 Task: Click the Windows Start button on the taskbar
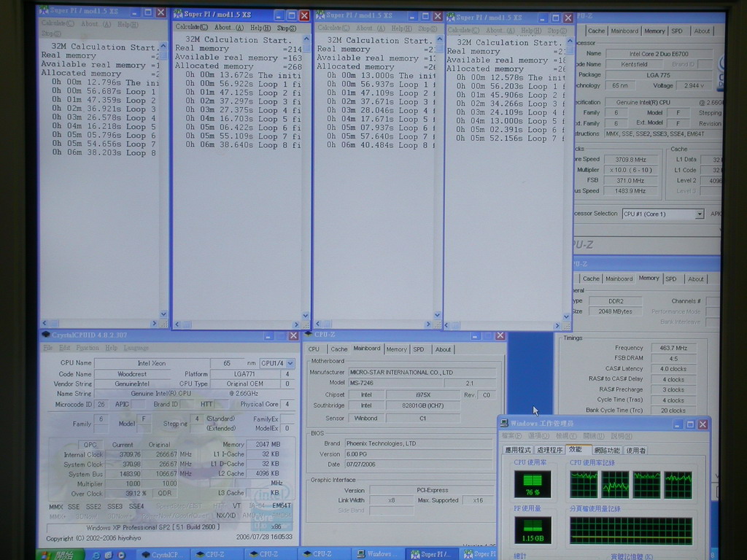click(55, 555)
